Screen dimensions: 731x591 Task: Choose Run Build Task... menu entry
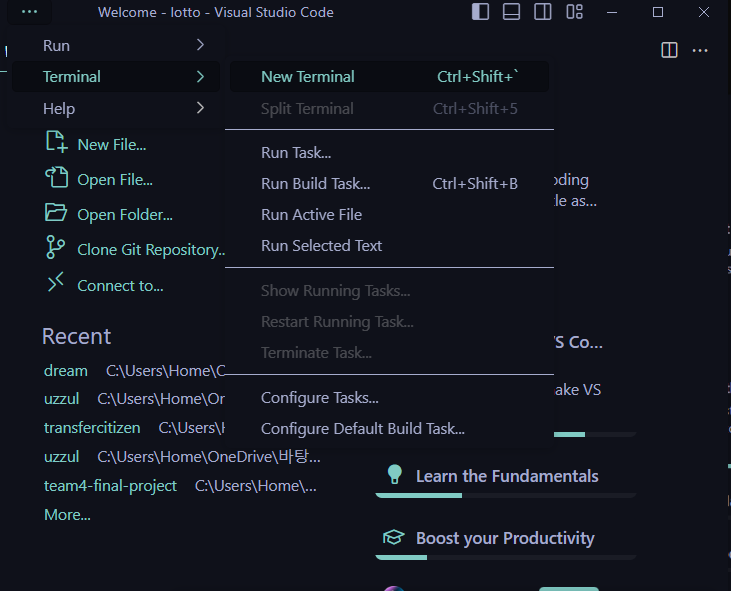coord(389,184)
